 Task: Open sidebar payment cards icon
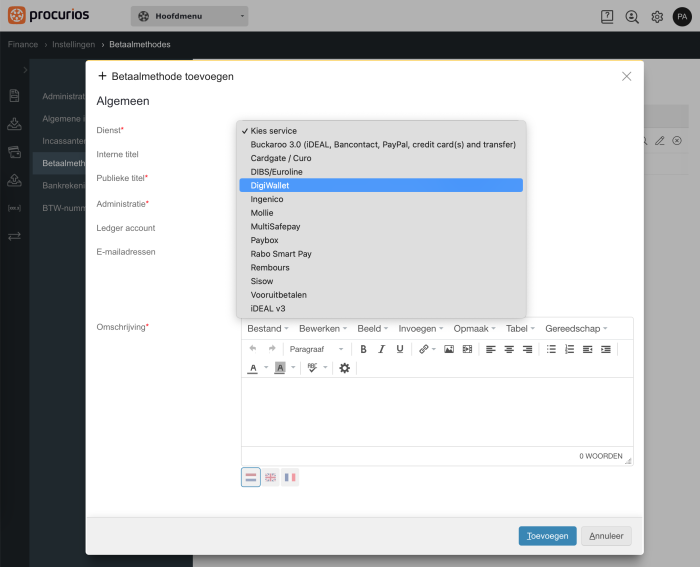coord(14,152)
